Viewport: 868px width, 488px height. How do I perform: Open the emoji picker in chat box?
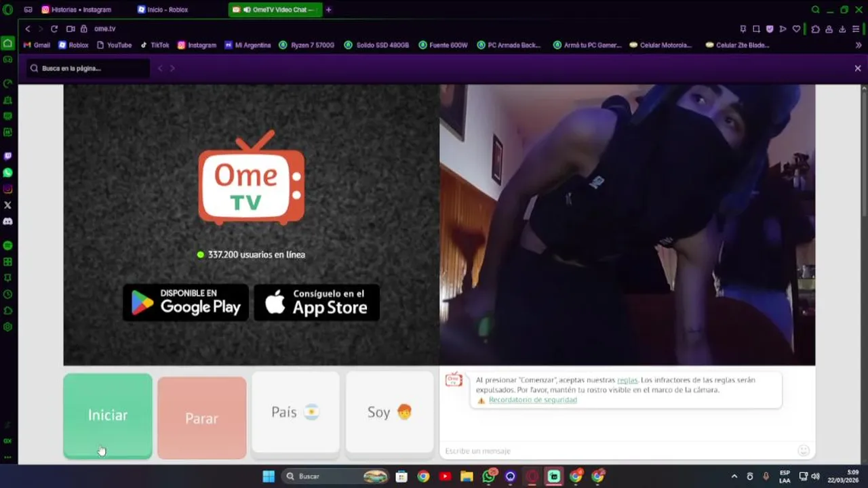pyautogui.click(x=804, y=451)
